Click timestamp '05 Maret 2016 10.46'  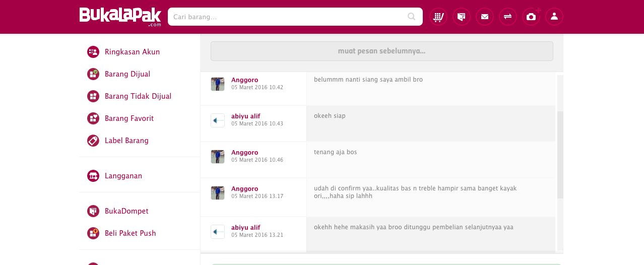pos(257,160)
